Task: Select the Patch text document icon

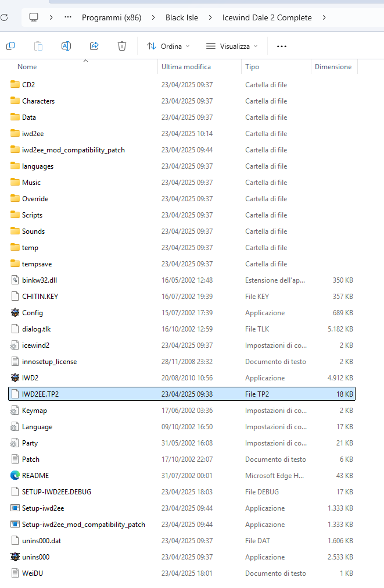Action: [x=15, y=459]
